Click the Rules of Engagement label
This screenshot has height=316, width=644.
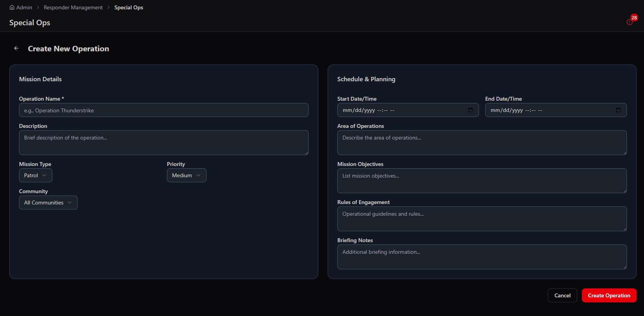point(363,202)
